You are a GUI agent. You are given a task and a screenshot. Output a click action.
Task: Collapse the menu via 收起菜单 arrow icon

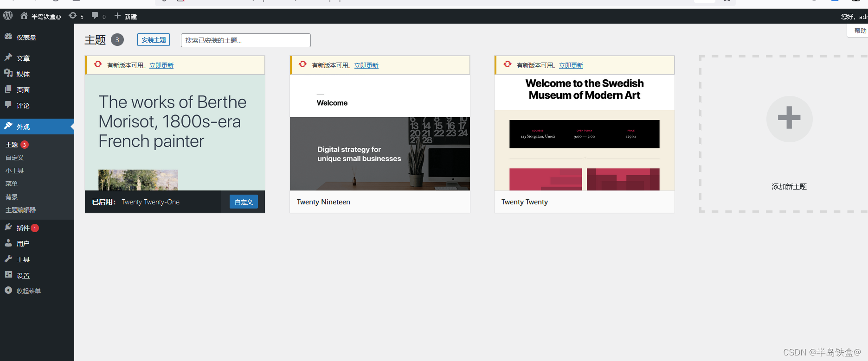8,290
